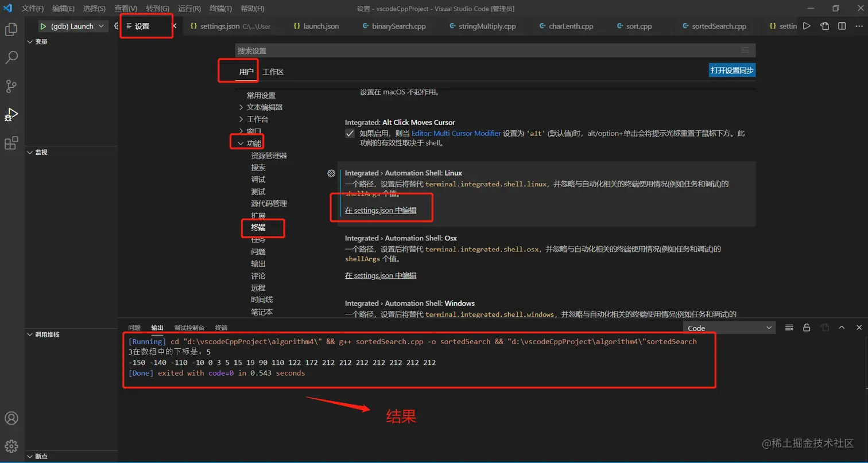Close the 设置 editor tab
Image resolution: width=868 pixels, height=463 pixels.
pyautogui.click(x=175, y=26)
